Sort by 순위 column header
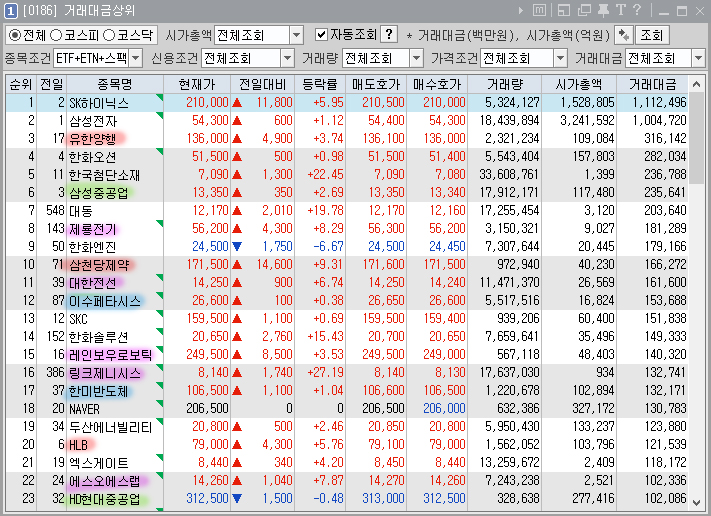This screenshot has width=711, height=516. click(x=21, y=84)
